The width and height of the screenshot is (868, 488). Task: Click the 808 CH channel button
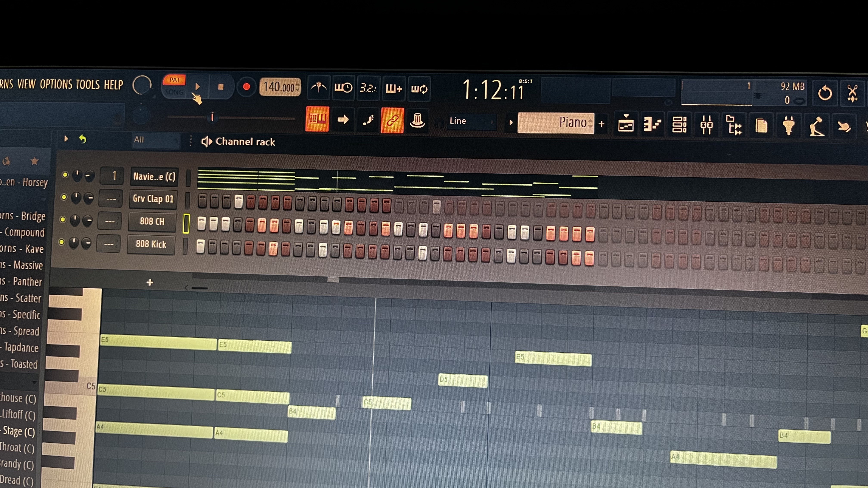pyautogui.click(x=152, y=221)
